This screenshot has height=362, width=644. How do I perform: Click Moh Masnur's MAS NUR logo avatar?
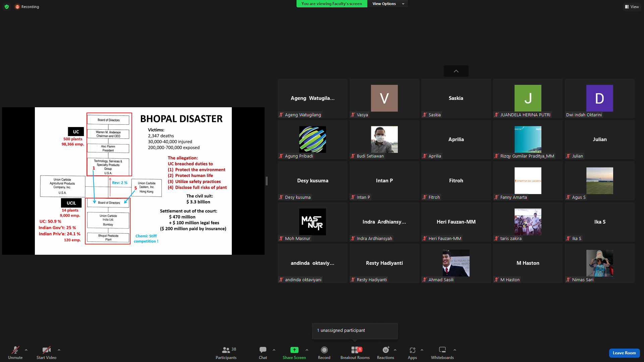point(313,222)
